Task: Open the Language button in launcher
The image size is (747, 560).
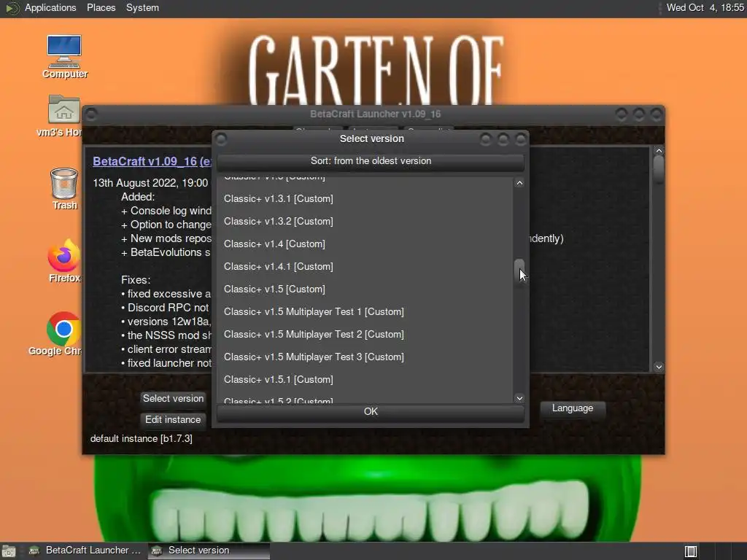Action: [x=573, y=408]
